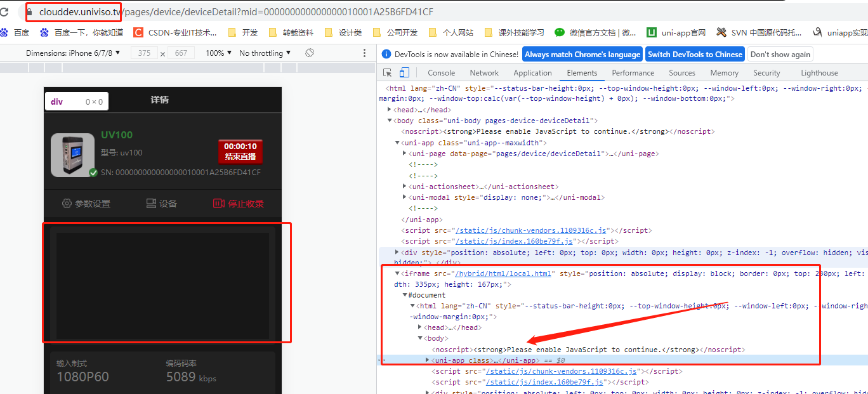The height and width of the screenshot is (394, 868).
Task: Toggle the device toolbar icon
Action: [x=404, y=73]
